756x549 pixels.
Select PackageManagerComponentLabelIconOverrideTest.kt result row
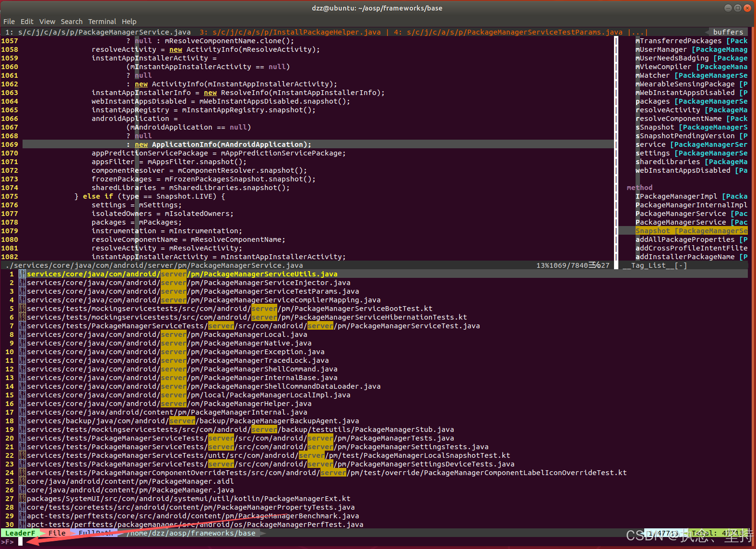point(327,473)
